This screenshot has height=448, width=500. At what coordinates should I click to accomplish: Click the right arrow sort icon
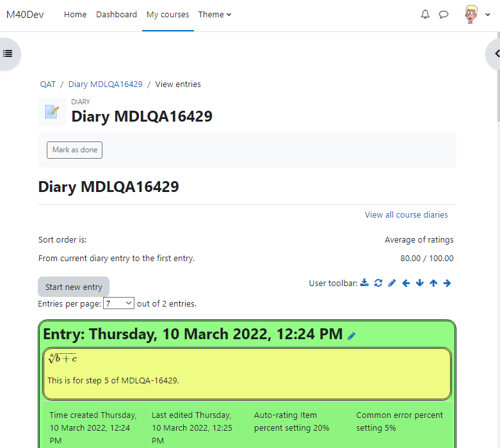coord(447,283)
